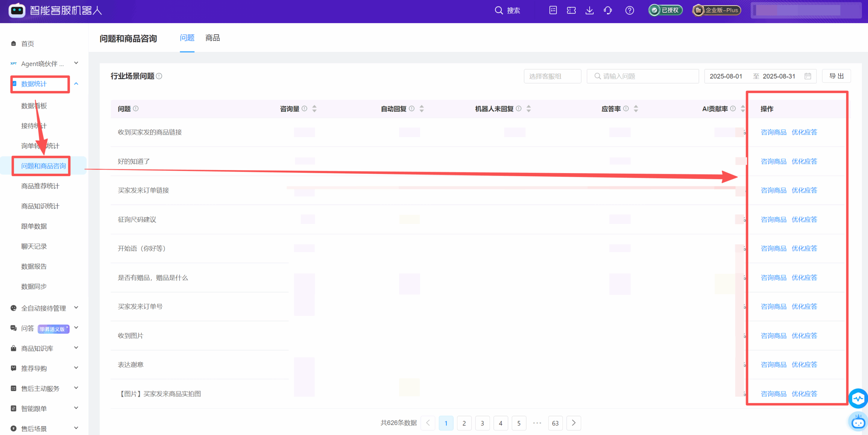
Task: Switch to the 商品 tab
Action: [212, 38]
